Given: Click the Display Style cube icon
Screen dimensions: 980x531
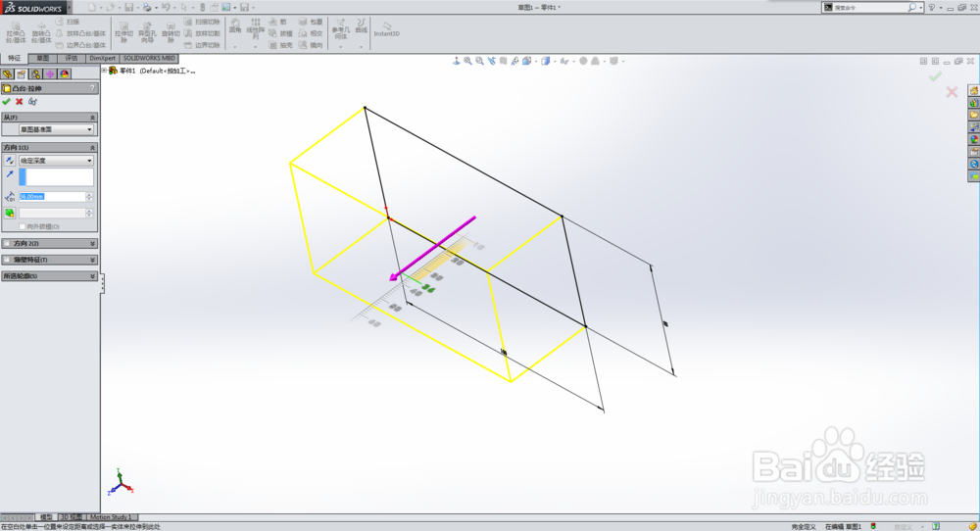Looking at the screenshot, I should pyautogui.click(x=546, y=61).
